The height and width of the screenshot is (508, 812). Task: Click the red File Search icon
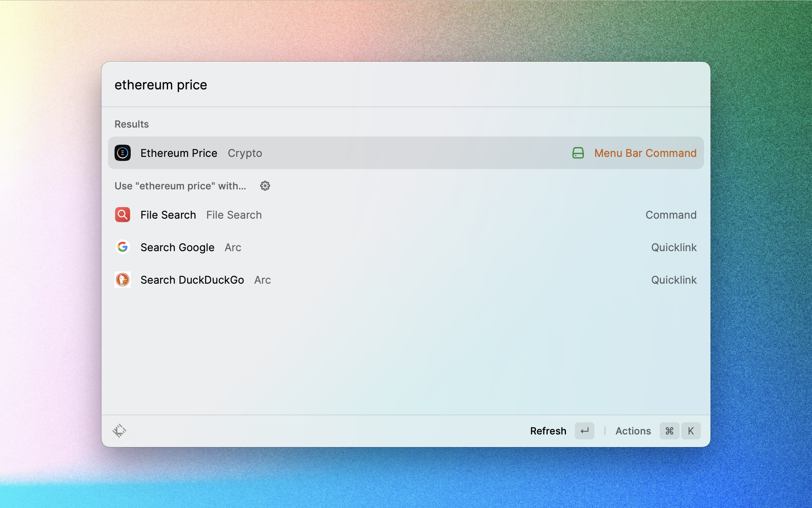tap(123, 215)
